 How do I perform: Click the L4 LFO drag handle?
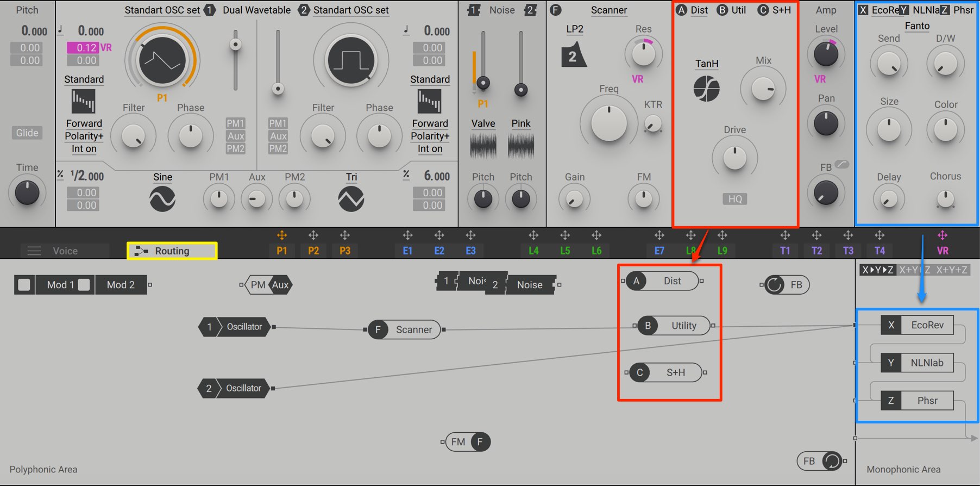tap(533, 235)
